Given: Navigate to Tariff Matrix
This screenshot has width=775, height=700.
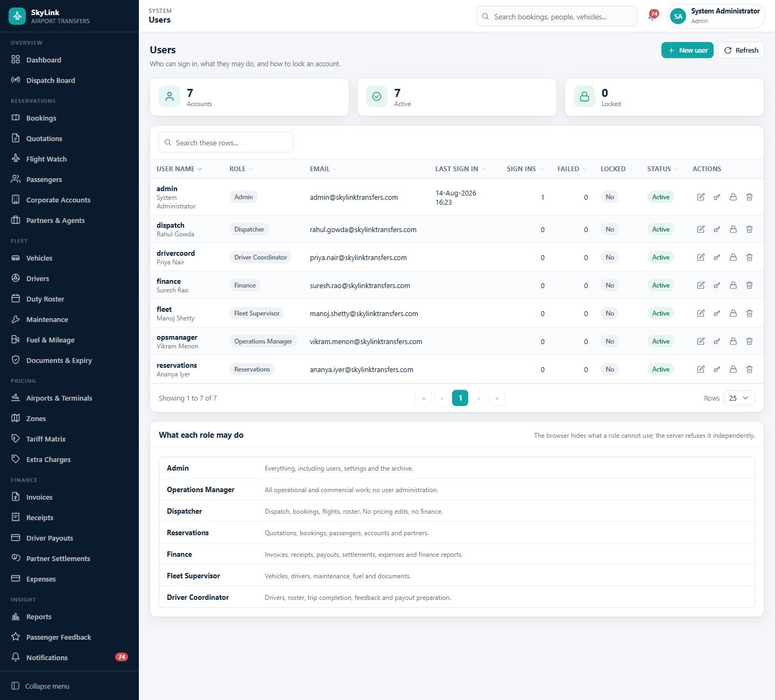Looking at the screenshot, I should (x=69, y=439).
